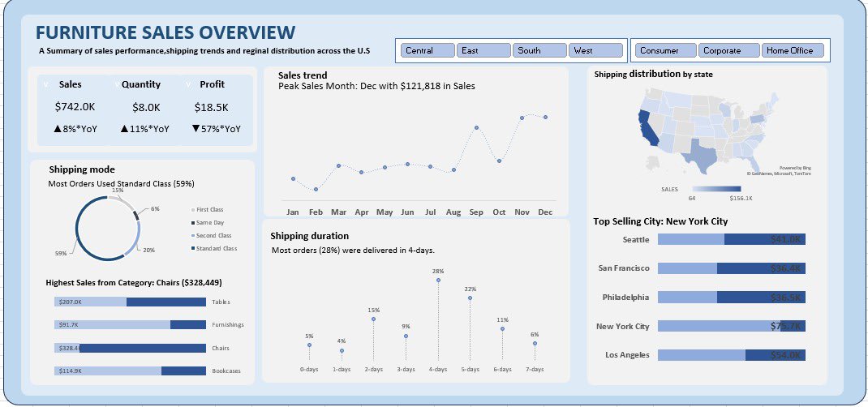Pick the West region slicer button

(595, 50)
